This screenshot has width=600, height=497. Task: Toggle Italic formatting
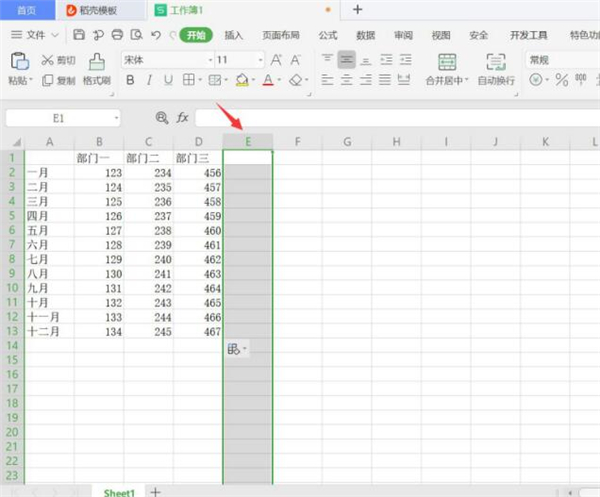point(147,80)
